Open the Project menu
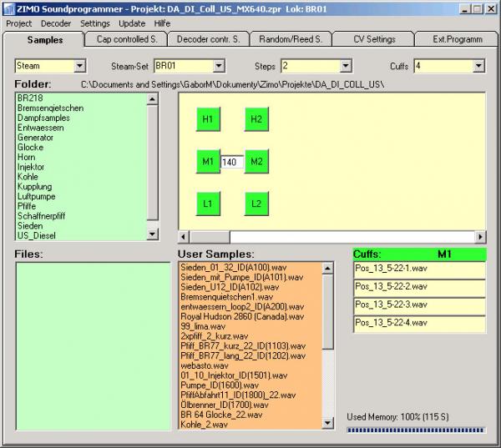Image resolution: width=501 pixels, height=448 pixels. point(19,23)
